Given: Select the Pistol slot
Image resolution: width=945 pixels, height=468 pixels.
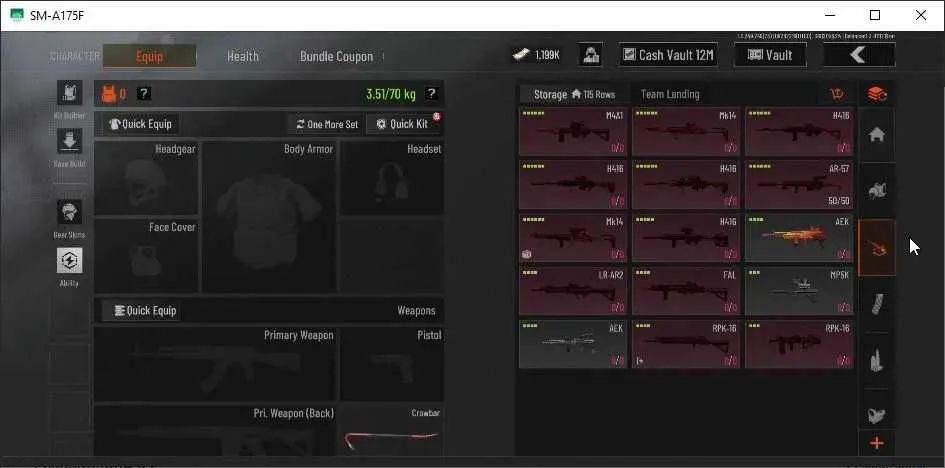Looking at the screenshot, I should coord(392,364).
